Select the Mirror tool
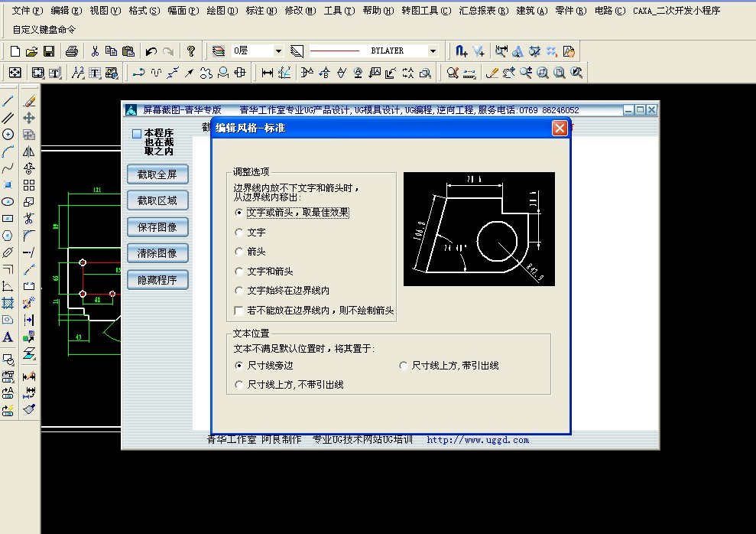Screen dimensions: 756x534 pos(29,151)
